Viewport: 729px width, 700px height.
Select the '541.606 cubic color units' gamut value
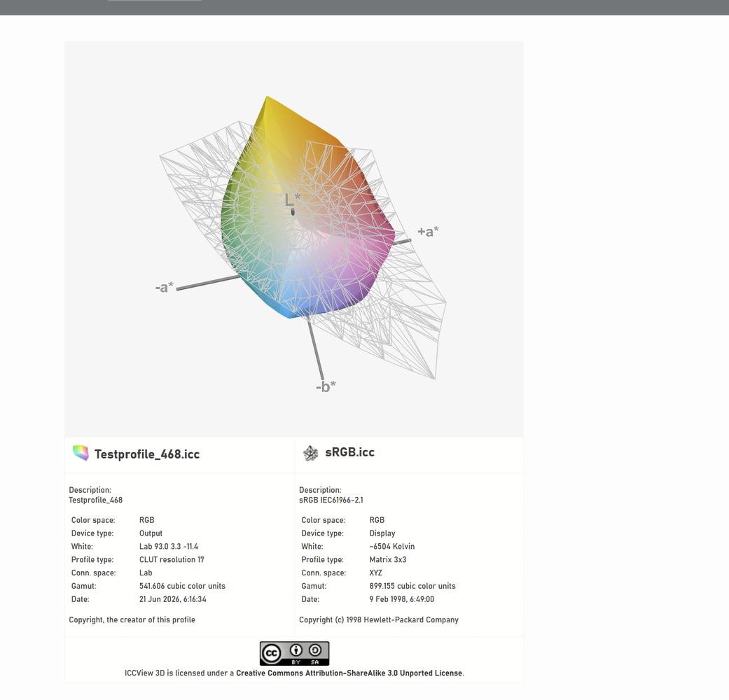182,586
